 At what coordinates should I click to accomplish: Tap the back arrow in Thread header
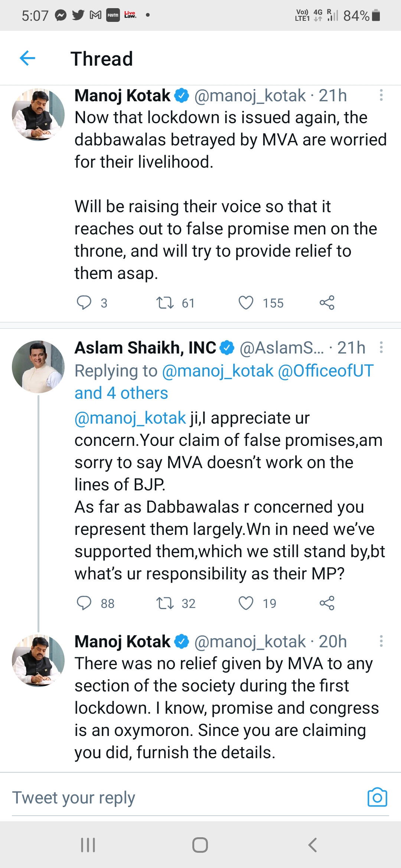(27, 58)
